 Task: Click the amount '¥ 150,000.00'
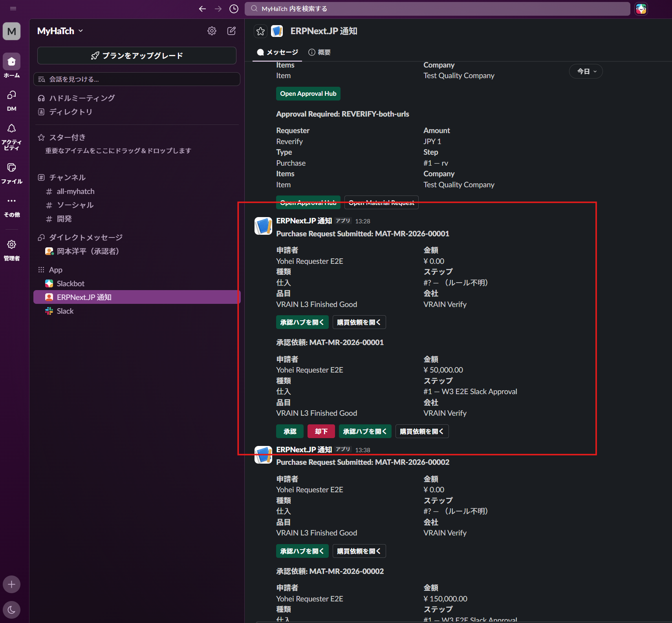(445, 599)
